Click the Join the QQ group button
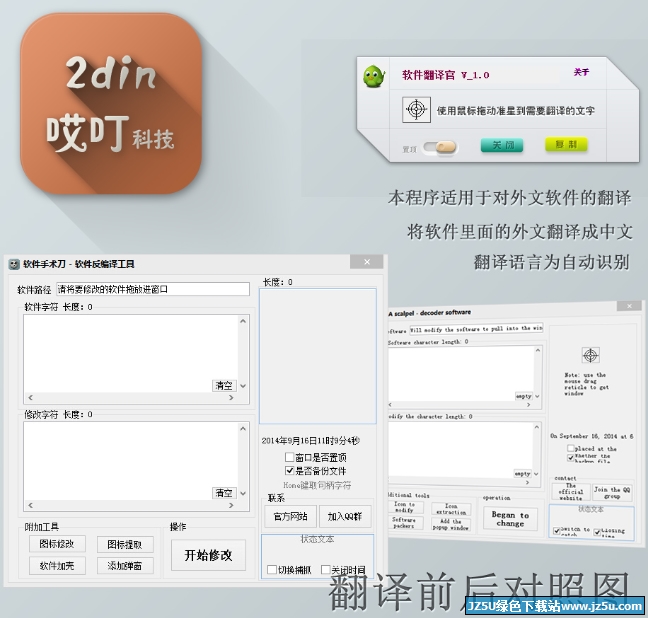 (x=612, y=492)
